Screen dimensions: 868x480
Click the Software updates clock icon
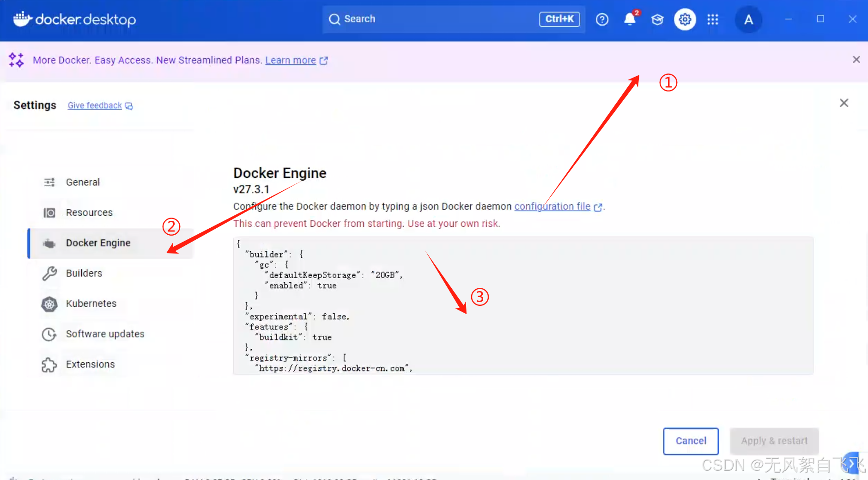click(49, 334)
